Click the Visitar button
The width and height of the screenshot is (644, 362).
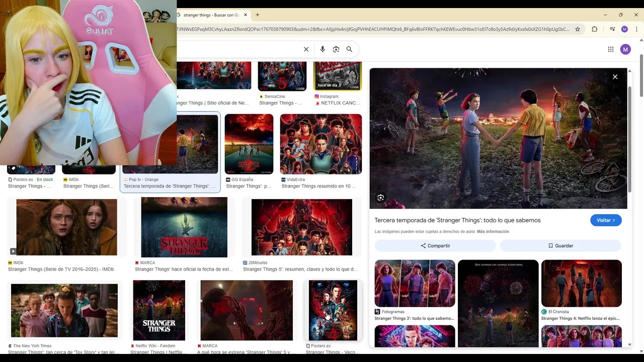pos(606,220)
